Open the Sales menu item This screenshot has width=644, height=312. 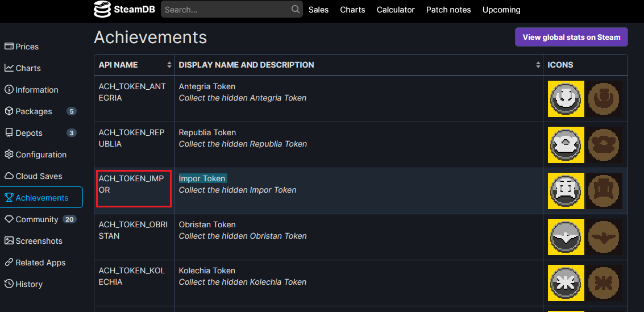(318, 10)
